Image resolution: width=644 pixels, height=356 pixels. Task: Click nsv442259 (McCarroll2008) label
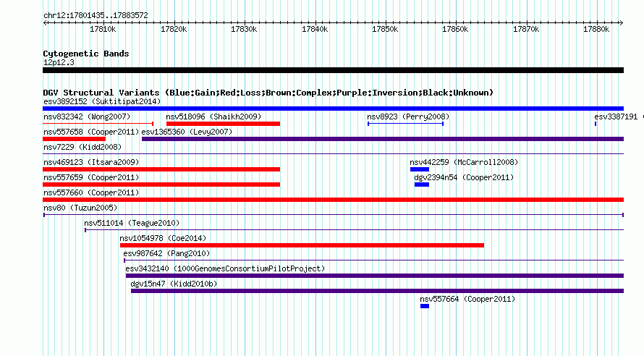(x=464, y=162)
